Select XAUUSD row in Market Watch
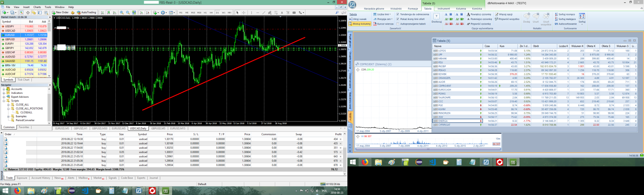This screenshot has width=644, height=195. [24, 61]
